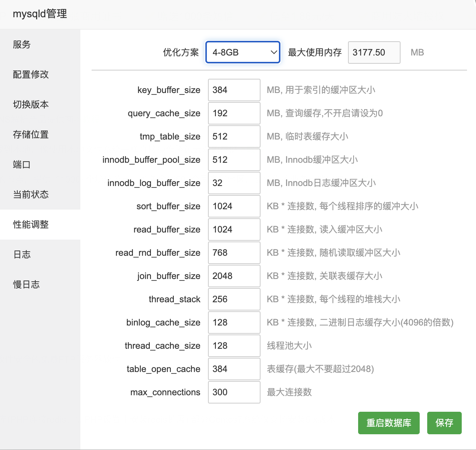The image size is (476, 450).
Task: Open the 日志 page
Action: 21,255
